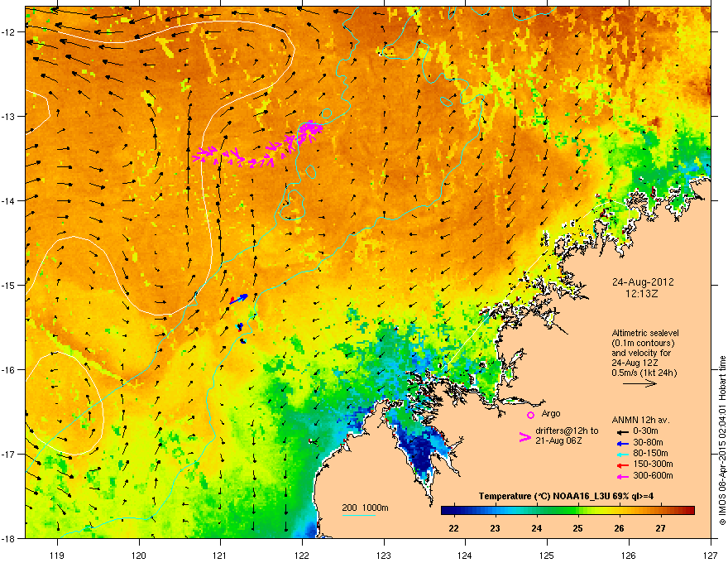Click the 'Argo' legend label
This screenshot has width=728, height=563.
point(551,413)
